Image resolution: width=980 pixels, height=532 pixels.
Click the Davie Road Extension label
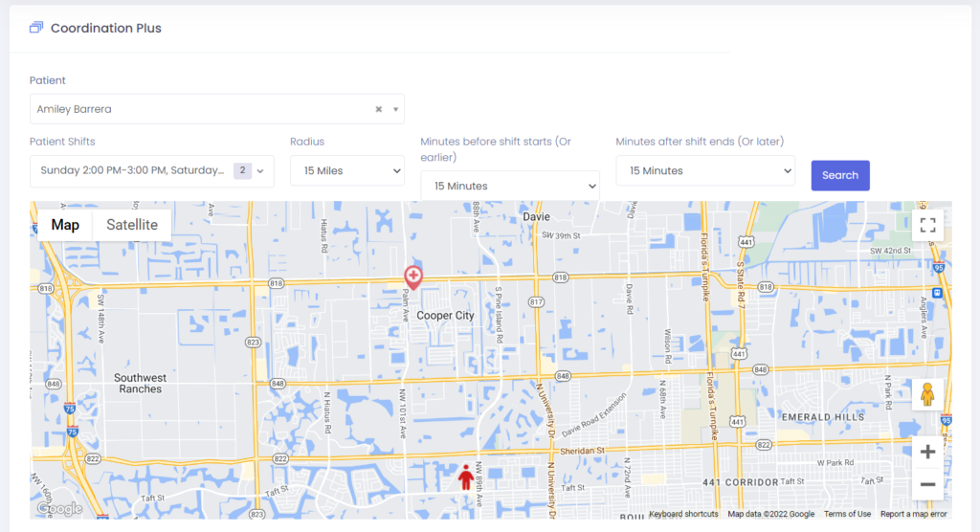594,415
